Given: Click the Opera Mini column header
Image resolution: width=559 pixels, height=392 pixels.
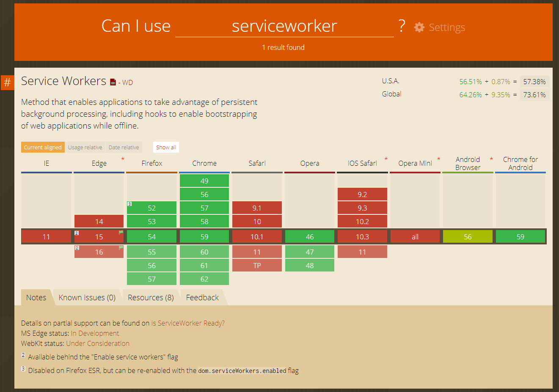Looking at the screenshot, I should (415, 163).
